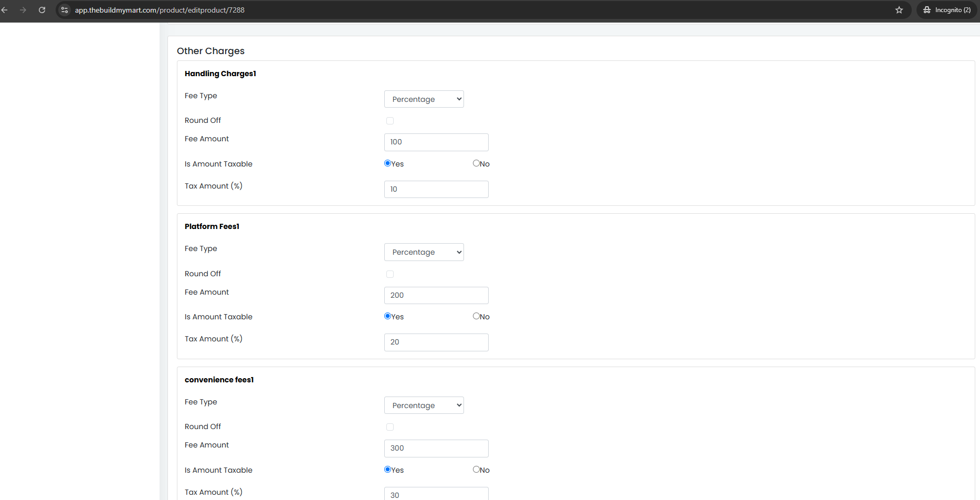Select No taxable for Platform Fees1
The width and height of the screenshot is (980, 500).
tap(476, 316)
